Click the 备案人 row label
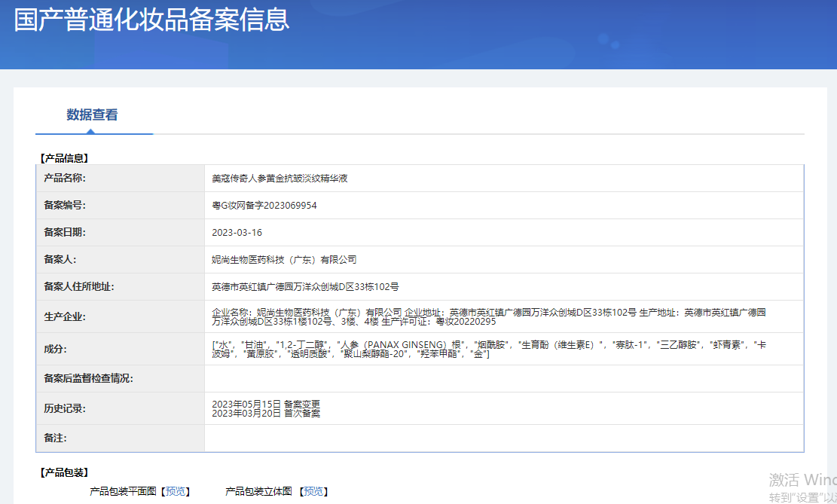The width and height of the screenshot is (837, 504). (60, 259)
